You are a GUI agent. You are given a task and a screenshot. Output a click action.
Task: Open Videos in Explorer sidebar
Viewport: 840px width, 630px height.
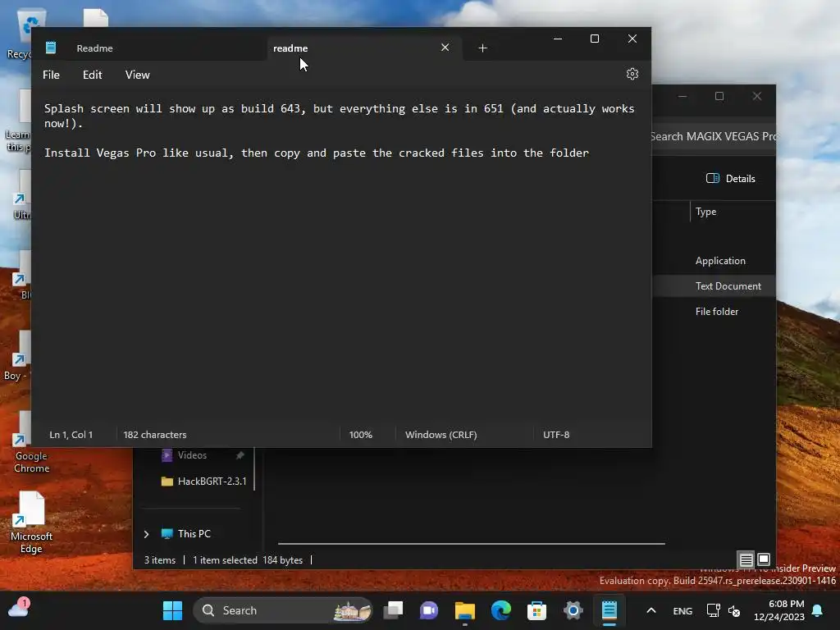pos(192,455)
